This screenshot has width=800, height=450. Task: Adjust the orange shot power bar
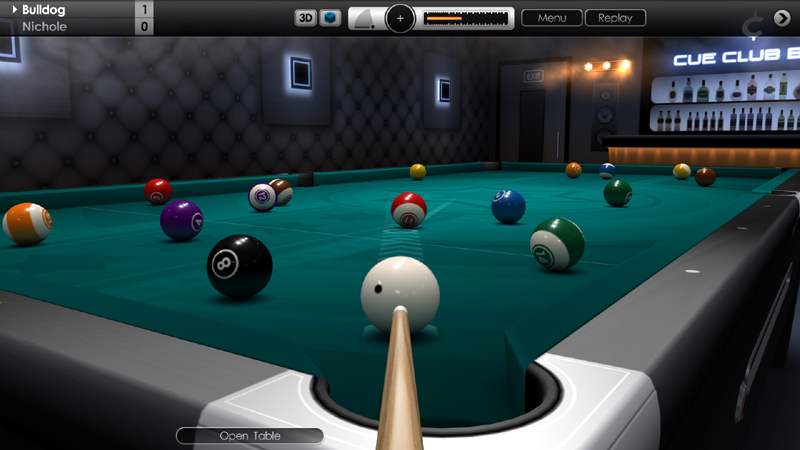point(466,18)
